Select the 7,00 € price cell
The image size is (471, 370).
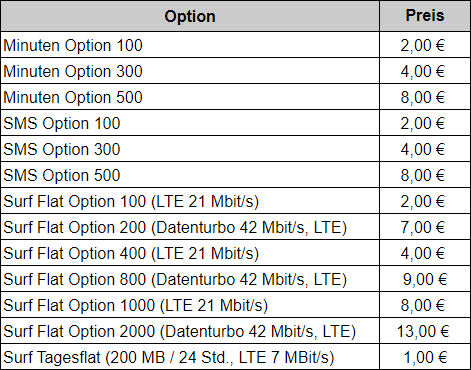tap(425, 227)
